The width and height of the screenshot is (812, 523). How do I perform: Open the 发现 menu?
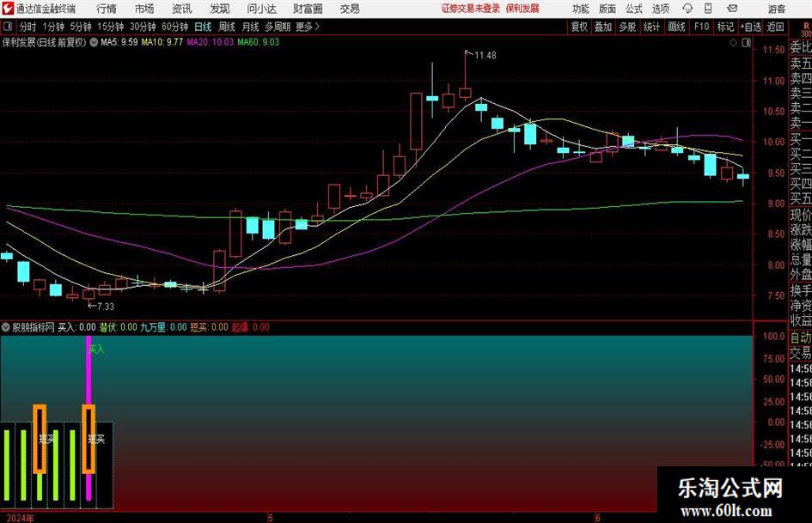tap(220, 9)
